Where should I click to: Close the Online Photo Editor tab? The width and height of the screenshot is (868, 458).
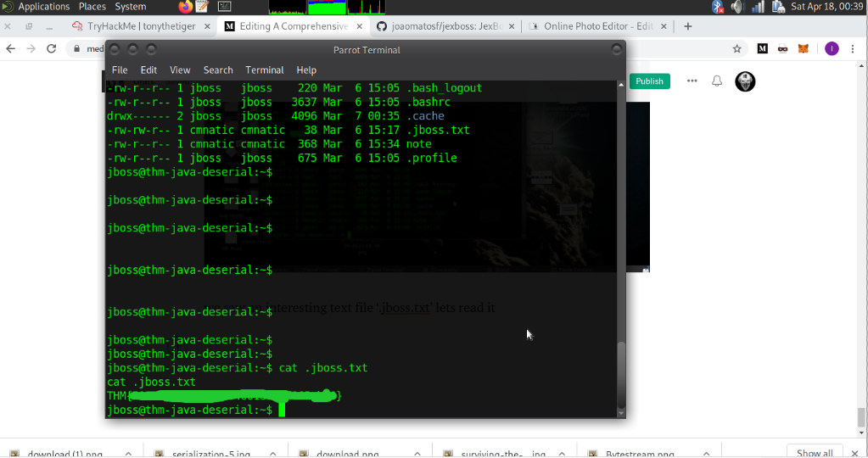(x=664, y=26)
